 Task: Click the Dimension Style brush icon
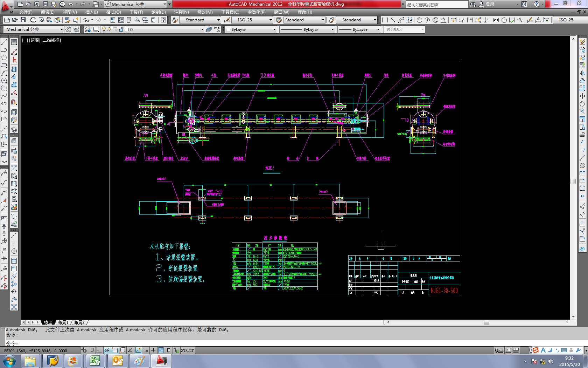click(x=227, y=20)
